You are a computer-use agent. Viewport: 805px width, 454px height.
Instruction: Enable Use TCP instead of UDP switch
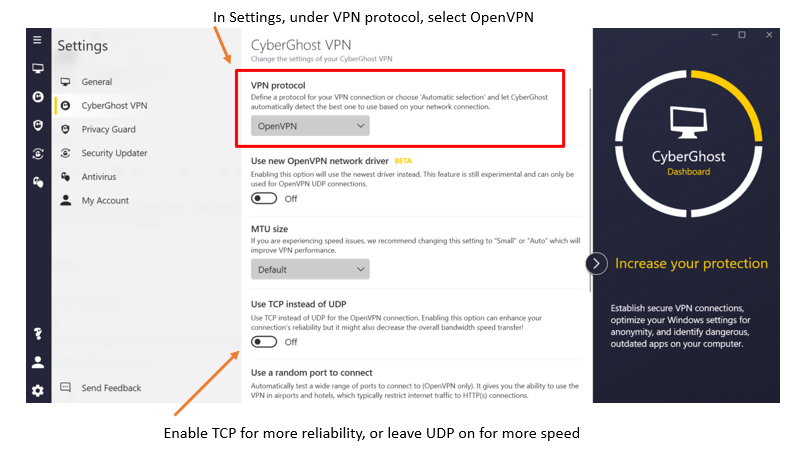(x=264, y=342)
